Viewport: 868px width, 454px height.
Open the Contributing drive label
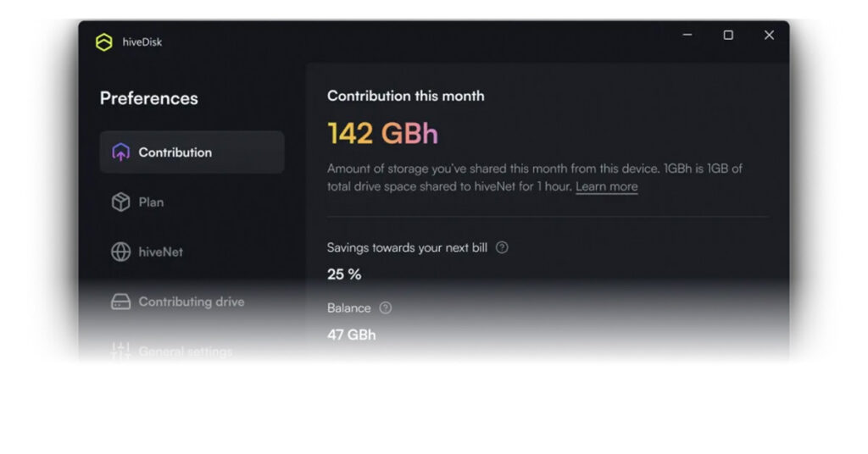click(x=191, y=302)
